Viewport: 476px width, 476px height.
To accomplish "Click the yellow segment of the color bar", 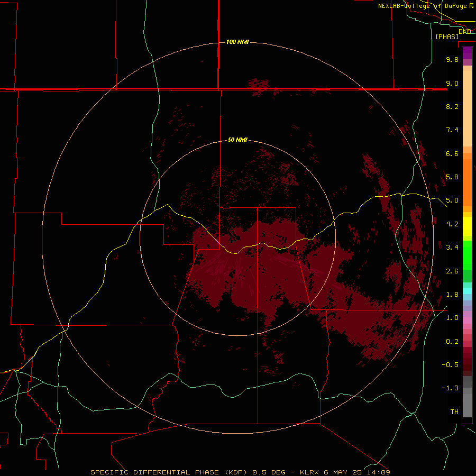I will 467,226.
